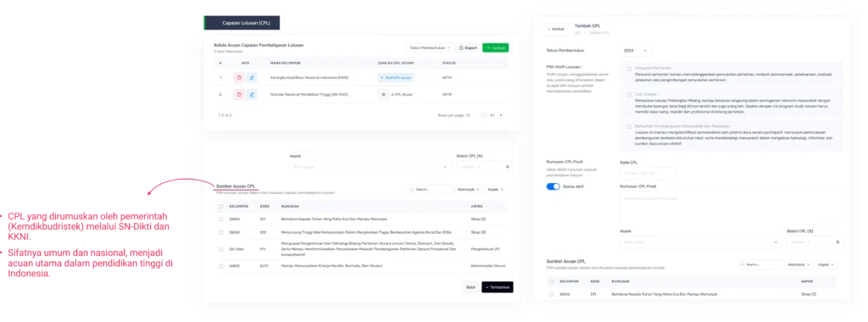The height and width of the screenshot is (322, 868).
Task: Edit the Kerangka Kualifikasi Nasional Indonesia row
Action: (251, 78)
